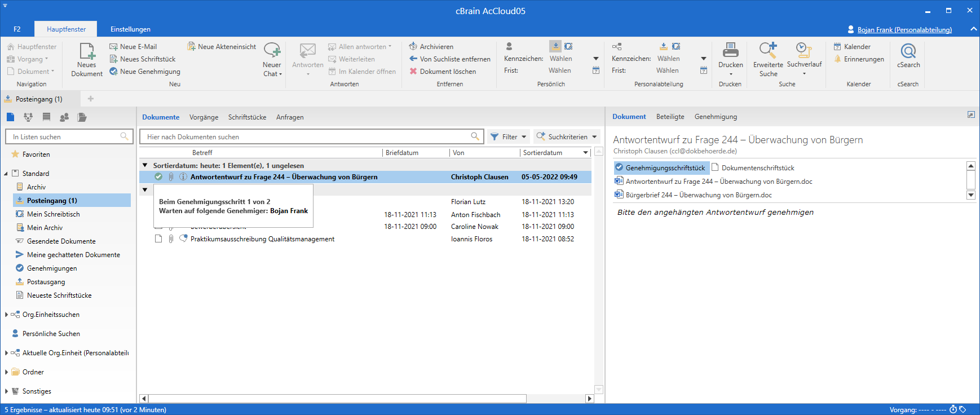Open the Drucken print button

(731, 59)
